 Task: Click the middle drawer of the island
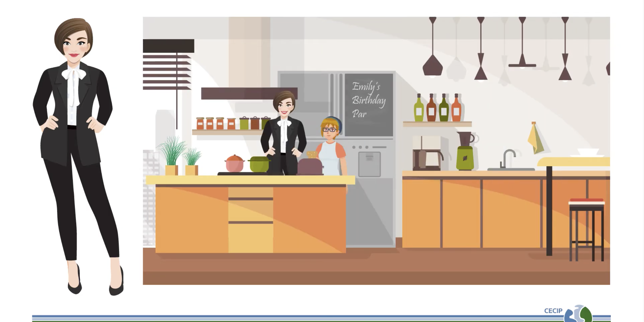250,211
